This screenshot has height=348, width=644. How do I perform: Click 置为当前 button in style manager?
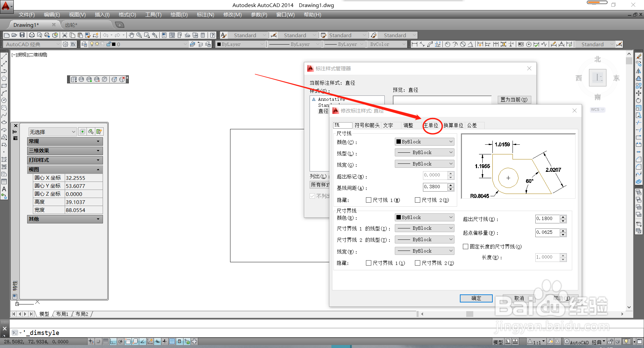(x=514, y=99)
